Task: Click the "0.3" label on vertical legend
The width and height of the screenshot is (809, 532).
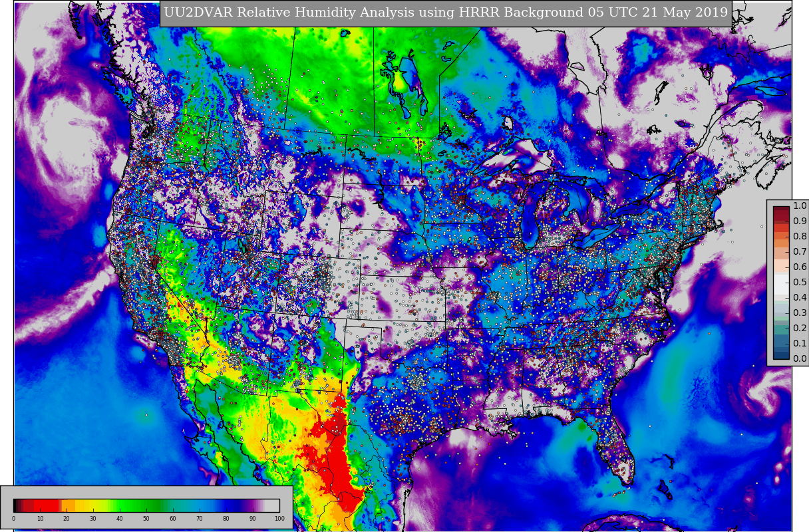Action: click(800, 313)
